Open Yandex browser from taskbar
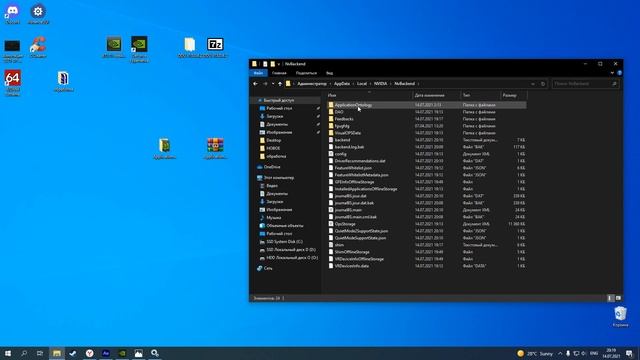 click(x=89, y=353)
